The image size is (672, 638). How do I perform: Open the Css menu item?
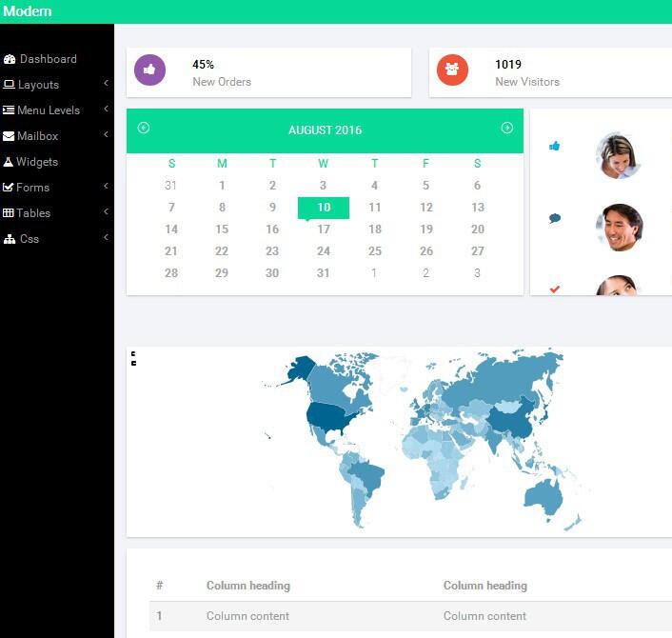[x=57, y=239]
